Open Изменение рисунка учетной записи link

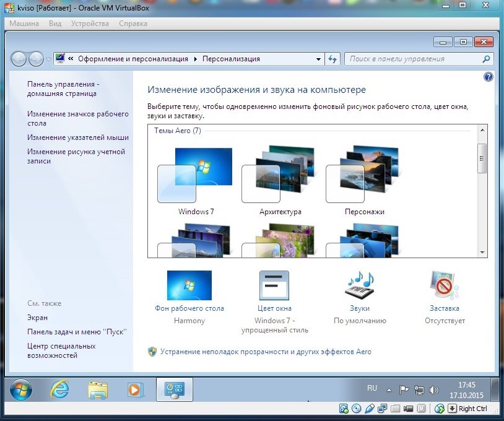coord(76,156)
